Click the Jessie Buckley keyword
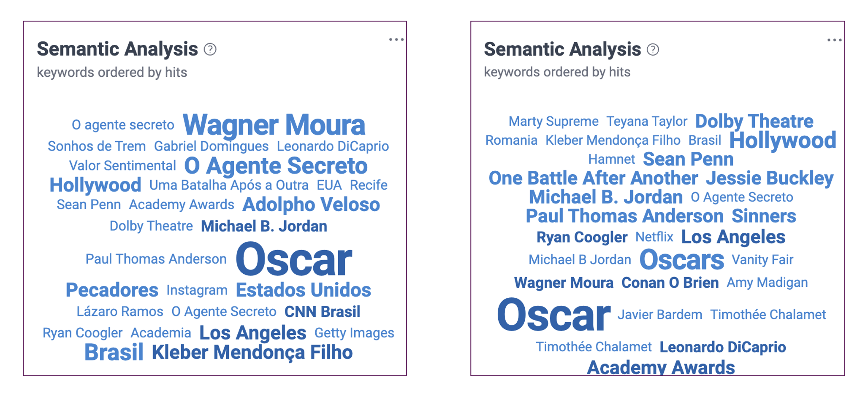This screenshot has width=868, height=399. point(770,178)
